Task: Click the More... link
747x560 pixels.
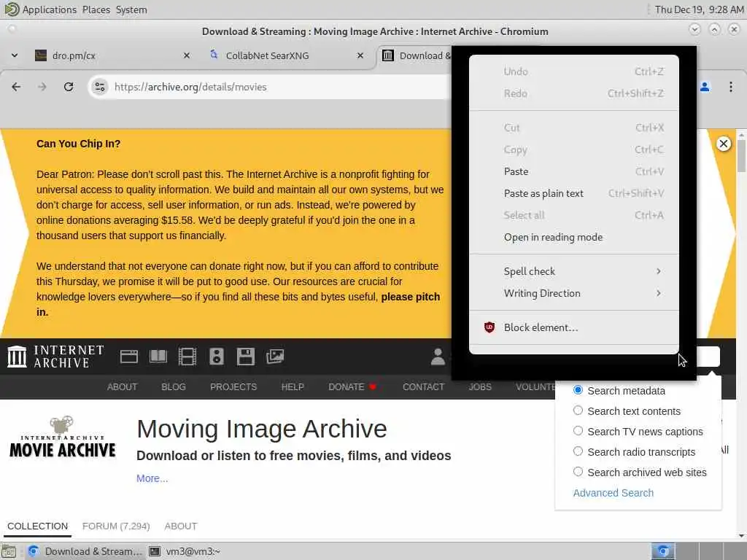Action: (152, 478)
